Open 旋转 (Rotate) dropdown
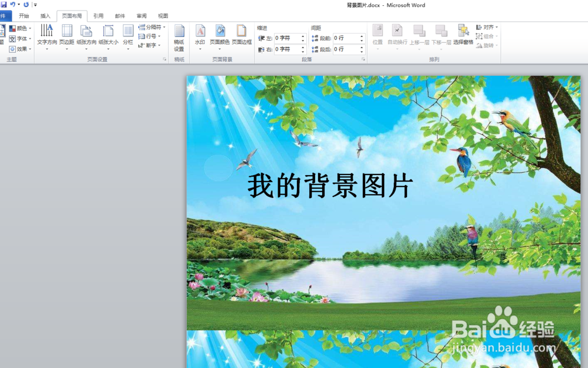Viewport: 588px width, 368px height. [487, 45]
